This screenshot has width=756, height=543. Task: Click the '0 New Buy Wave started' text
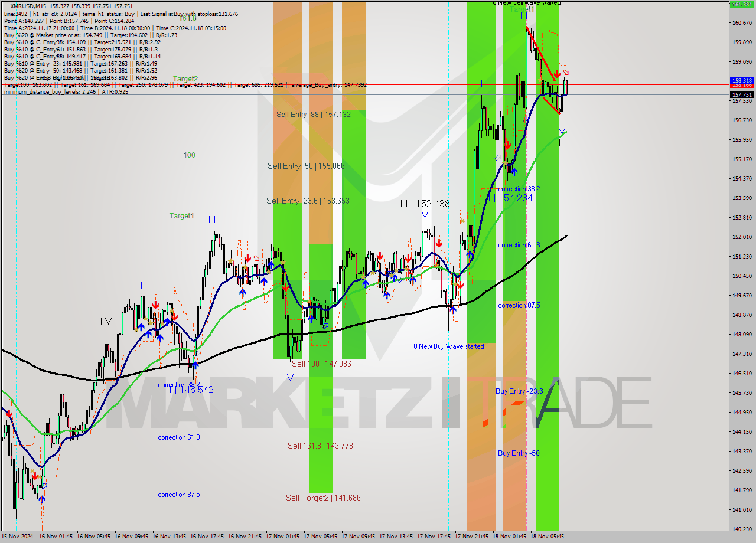tap(448, 346)
